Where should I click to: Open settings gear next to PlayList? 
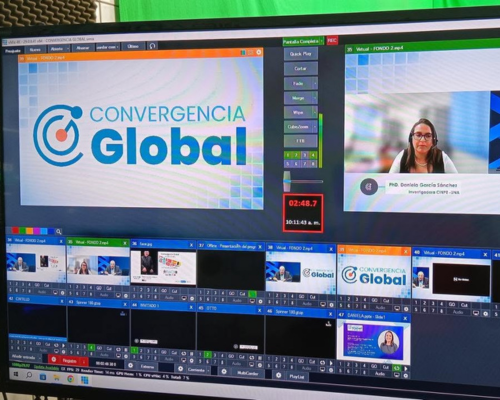[x=278, y=375]
